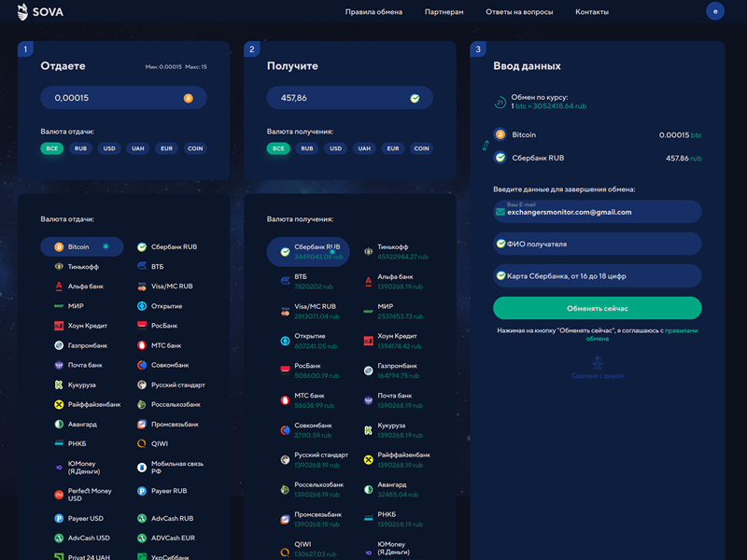Open Ответы на вопросы menu item
Screen dimensions: 747x560
pyautogui.click(x=519, y=12)
